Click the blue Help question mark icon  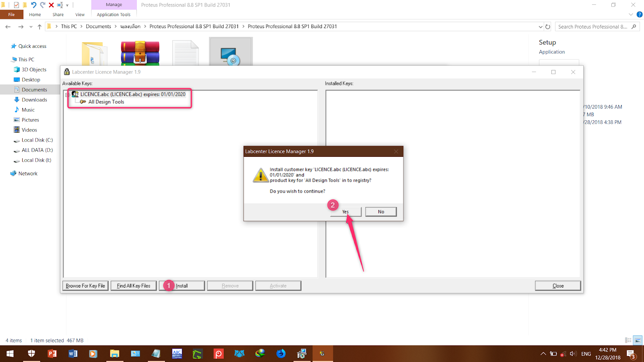pos(640,14)
